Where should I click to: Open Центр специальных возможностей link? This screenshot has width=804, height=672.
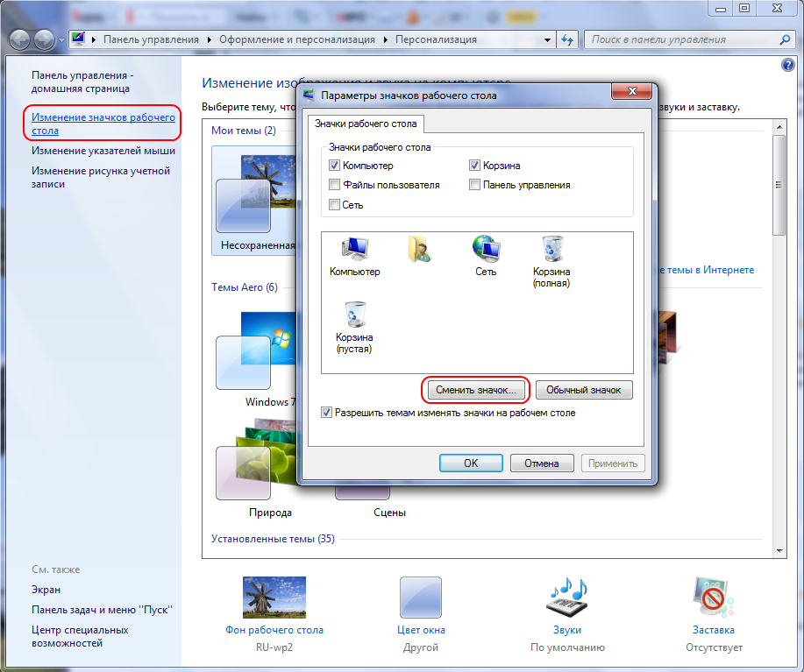click(80, 636)
